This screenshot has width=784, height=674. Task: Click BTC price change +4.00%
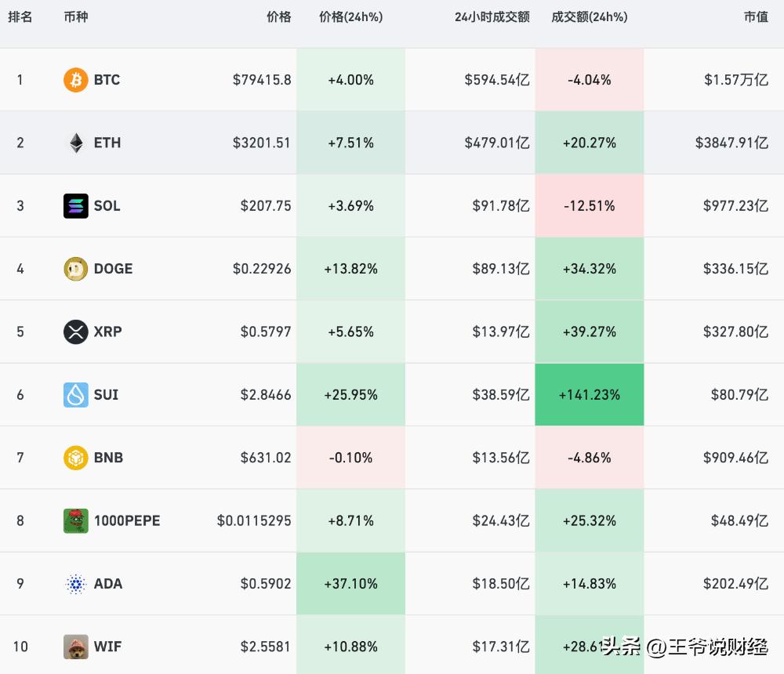351,80
